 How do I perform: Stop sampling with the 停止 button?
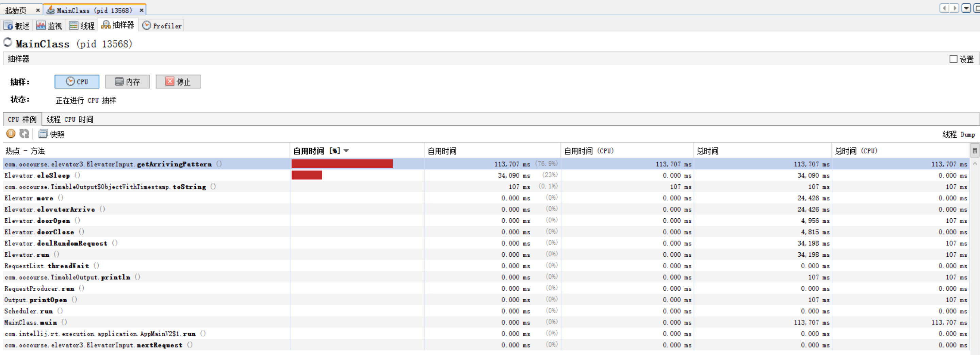point(178,82)
